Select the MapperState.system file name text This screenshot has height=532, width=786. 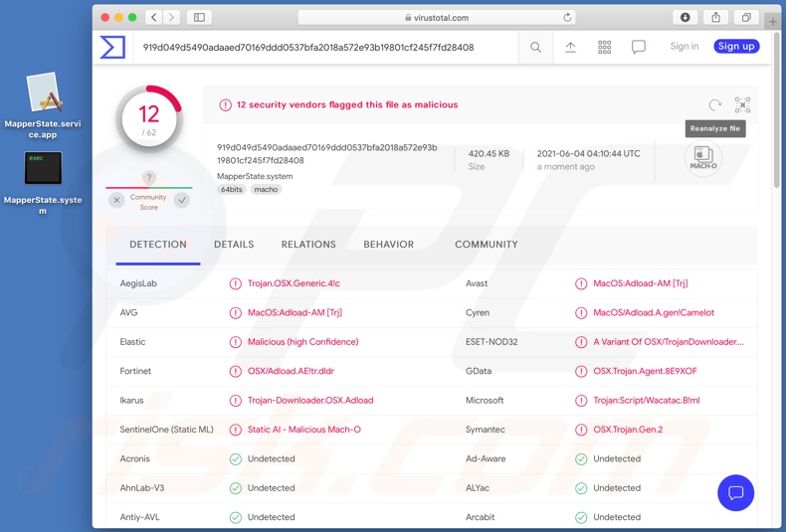255,176
